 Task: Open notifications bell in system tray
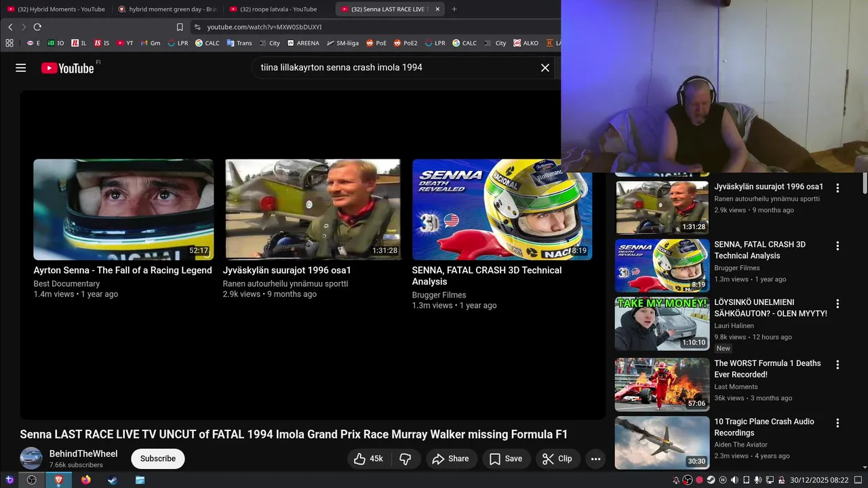click(x=676, y=480)
